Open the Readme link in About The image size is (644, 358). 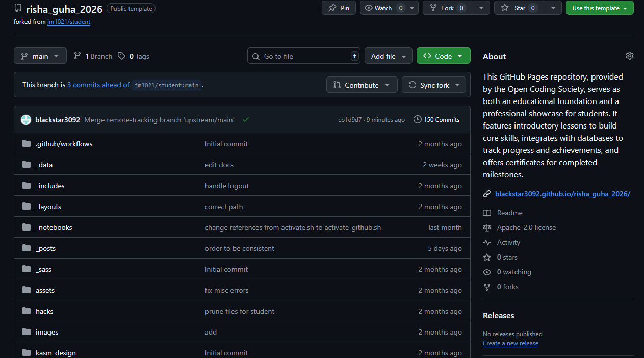point(509,213)
